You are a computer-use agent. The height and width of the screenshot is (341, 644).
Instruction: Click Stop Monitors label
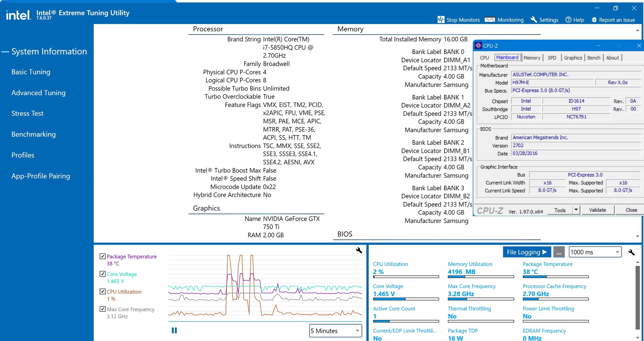coord(463,20)
